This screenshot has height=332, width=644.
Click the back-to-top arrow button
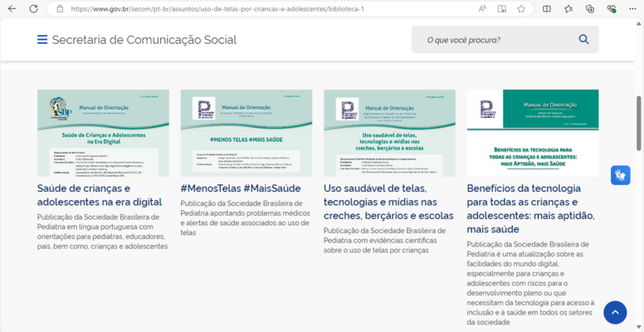[615, 312]
